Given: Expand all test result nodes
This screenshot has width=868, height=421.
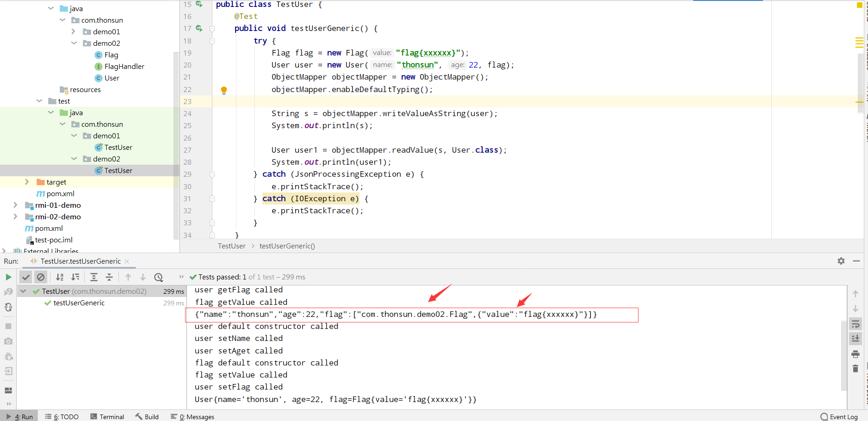Looking at the screenshot, I should pyautogui.click(x=94, y=277).
